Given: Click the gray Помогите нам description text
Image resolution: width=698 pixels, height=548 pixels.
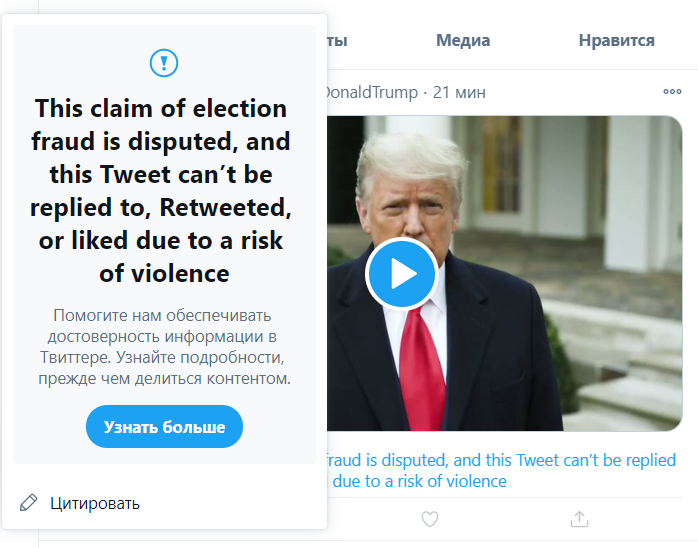Looking at the screenshot, I should coord(164,346).
